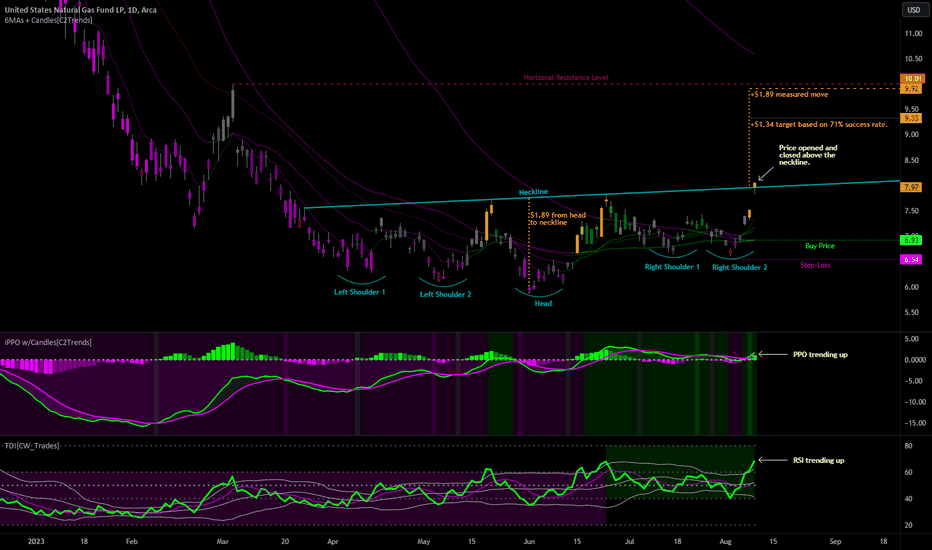The width and height of the screenshot is (932, 550).
Task: Click the 11.00 price axis label
Action: click(913, 34)
